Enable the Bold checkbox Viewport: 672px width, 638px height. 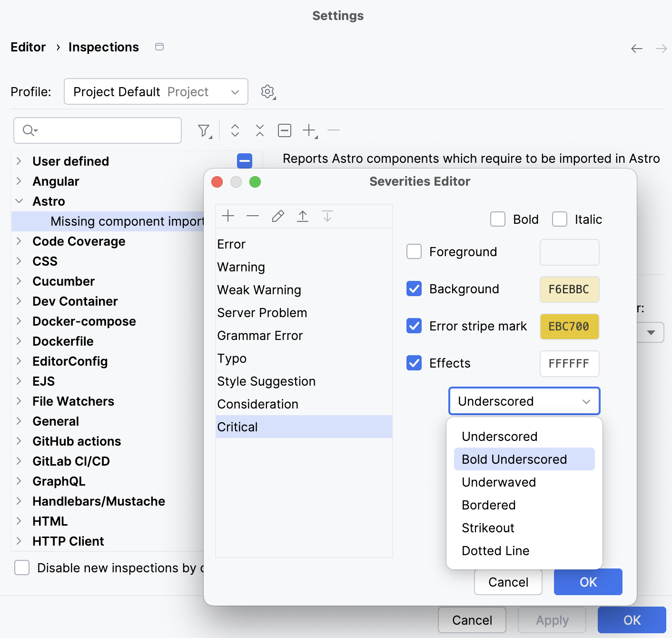[x=498, y=219]
